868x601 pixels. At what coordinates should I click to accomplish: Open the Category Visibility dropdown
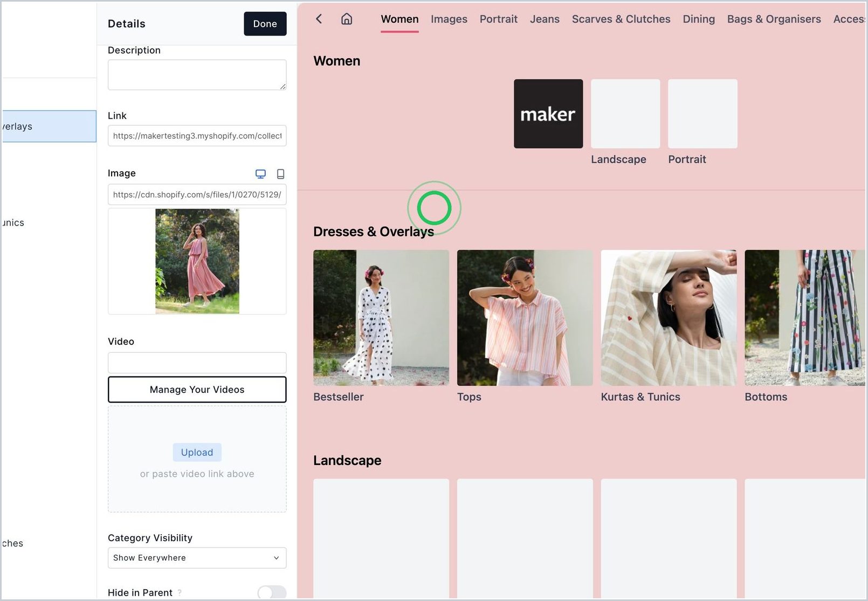point(197,558)
